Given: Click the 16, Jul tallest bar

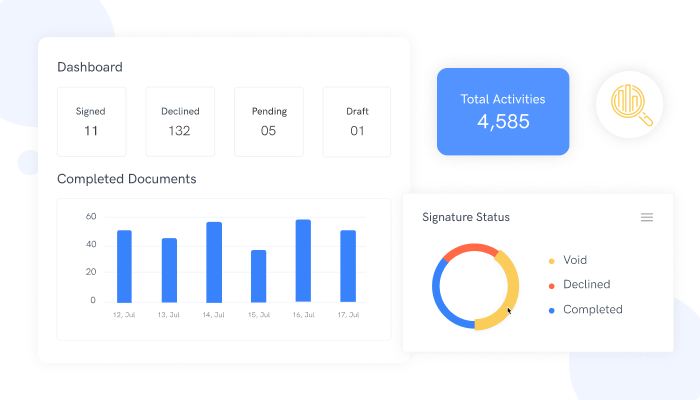Looking at the screenshot, I should click(303, 261).
